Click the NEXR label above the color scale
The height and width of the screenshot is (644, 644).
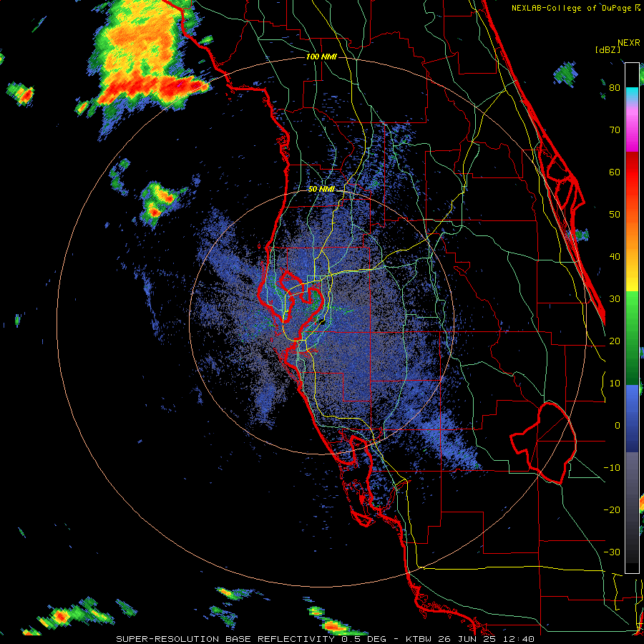point(629,43)
